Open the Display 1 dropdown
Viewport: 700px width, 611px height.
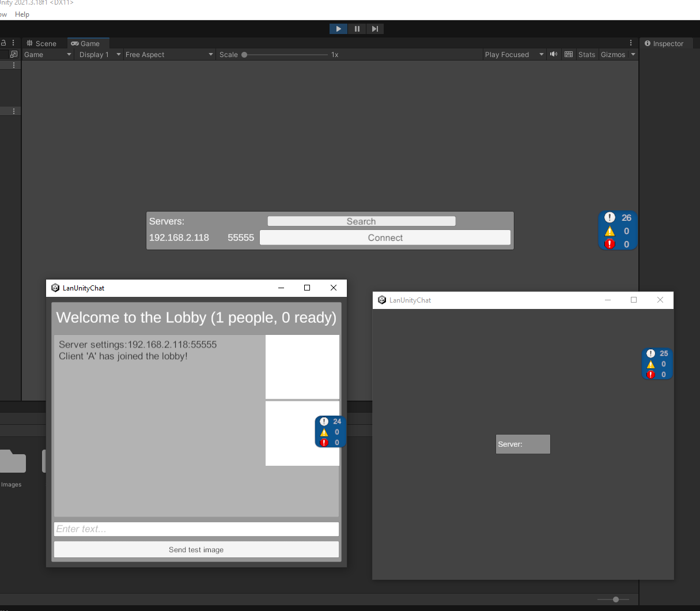[x=99, y=55]
